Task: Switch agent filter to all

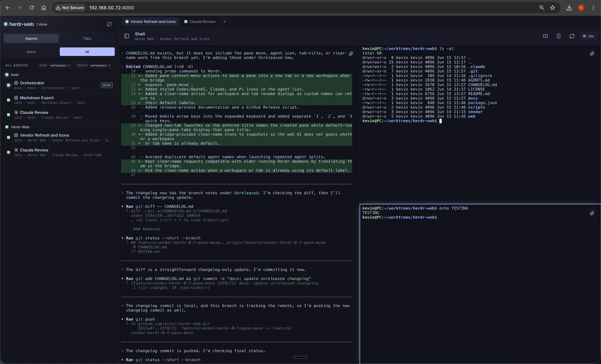Action: 87,51
